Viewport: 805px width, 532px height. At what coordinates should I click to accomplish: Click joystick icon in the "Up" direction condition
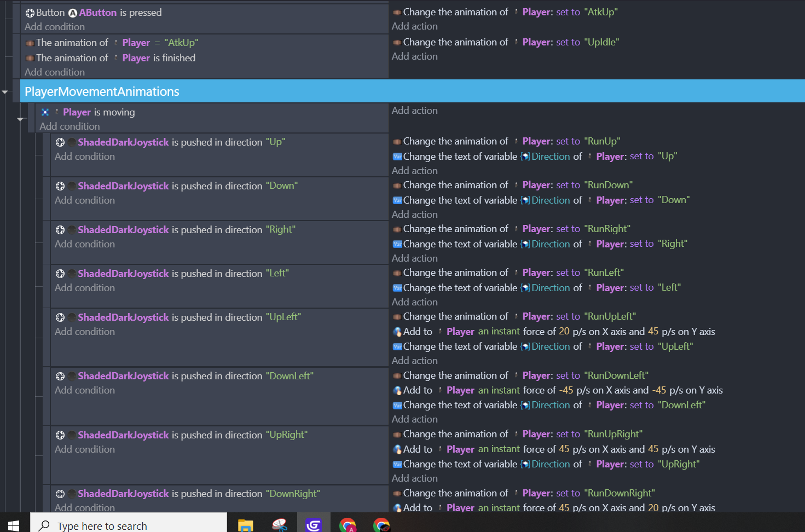pos(60,142)
